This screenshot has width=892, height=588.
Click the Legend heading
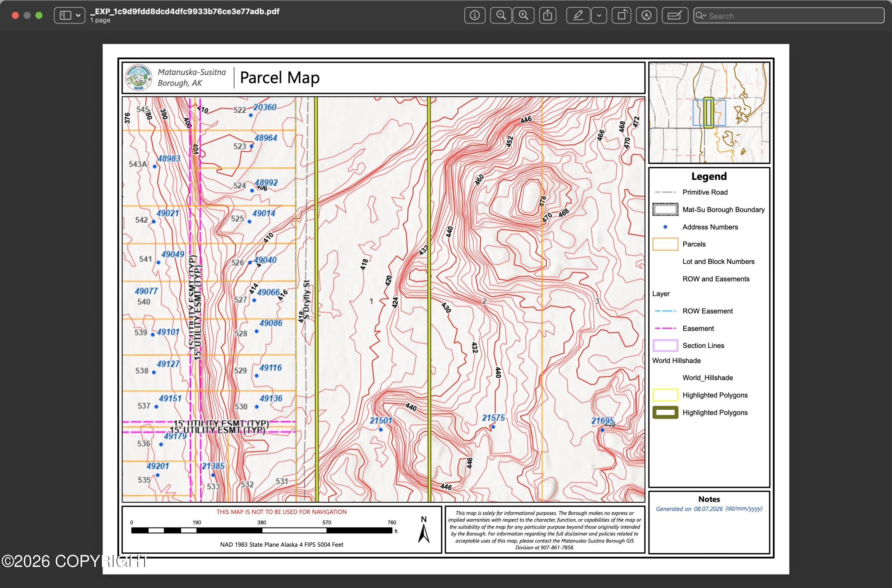(709, 176)
